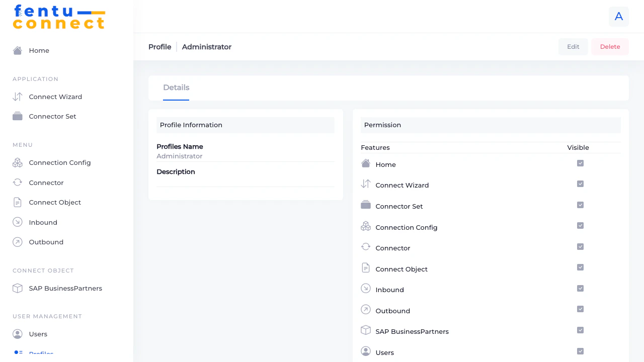
Task: Click the Inbound arrow icon in sidebar
Action: (18, 222)
